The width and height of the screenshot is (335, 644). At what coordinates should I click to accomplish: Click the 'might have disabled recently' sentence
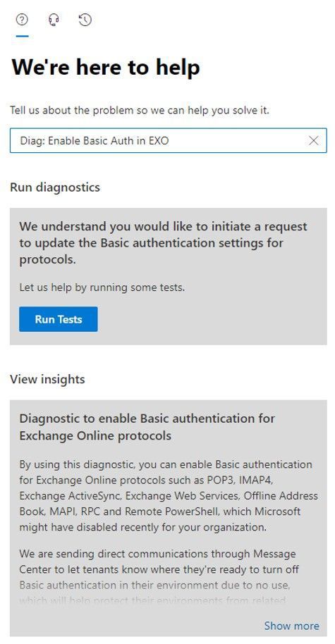[142, 527]
